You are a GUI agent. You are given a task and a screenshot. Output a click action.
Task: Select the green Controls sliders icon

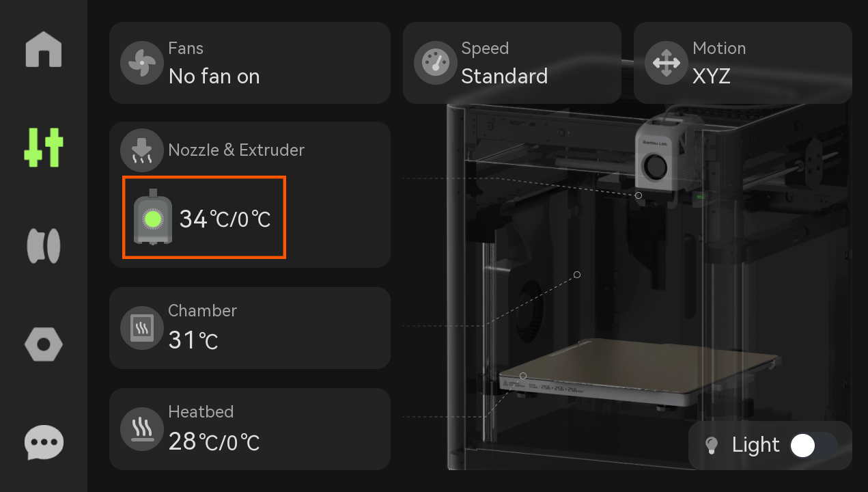pyautogui.click(x=44, y=148)
